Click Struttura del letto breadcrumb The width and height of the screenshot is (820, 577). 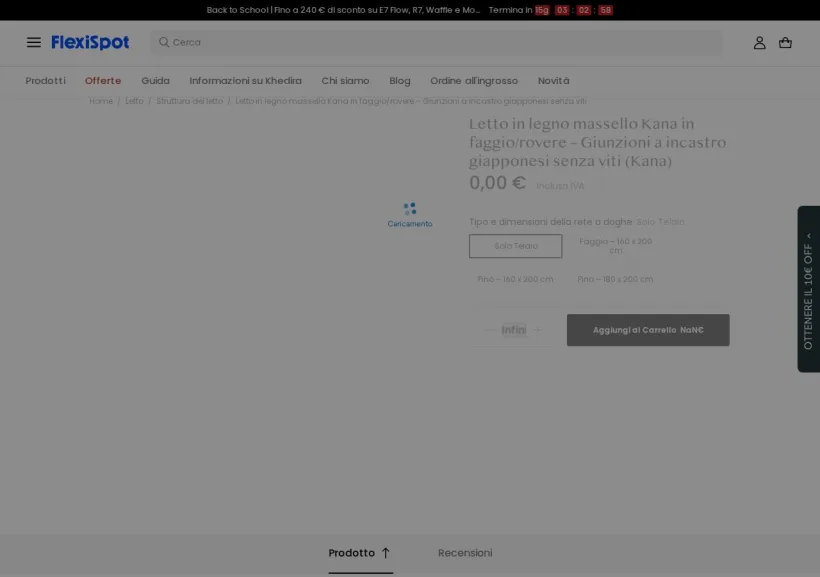click(189, 101)
